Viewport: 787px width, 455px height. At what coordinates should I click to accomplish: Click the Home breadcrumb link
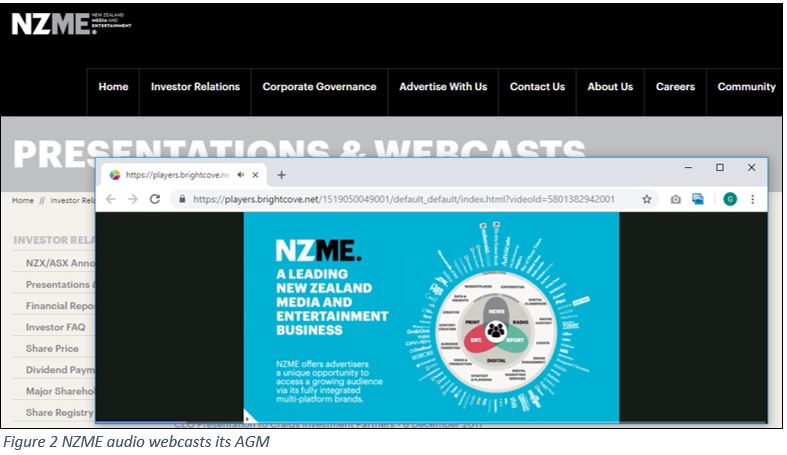[23, 200]
